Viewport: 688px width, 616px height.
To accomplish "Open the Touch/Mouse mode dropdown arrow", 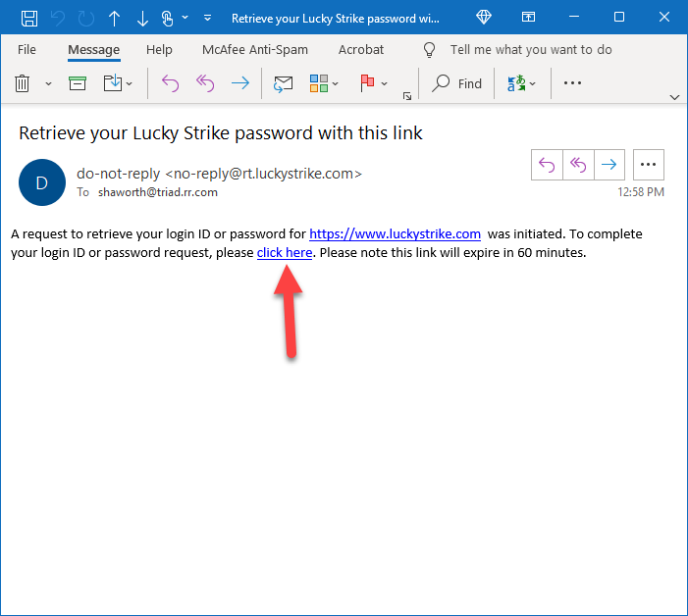I will click(x=185, y=18).
